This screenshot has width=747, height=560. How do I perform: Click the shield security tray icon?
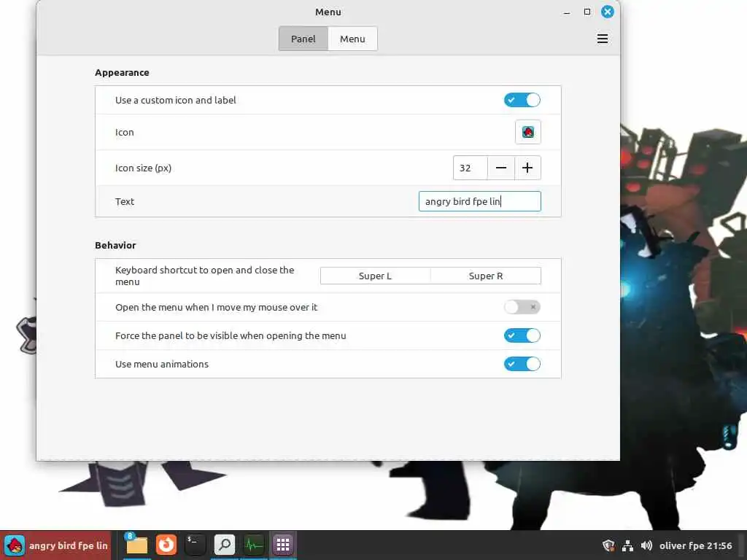pos(608,545)
